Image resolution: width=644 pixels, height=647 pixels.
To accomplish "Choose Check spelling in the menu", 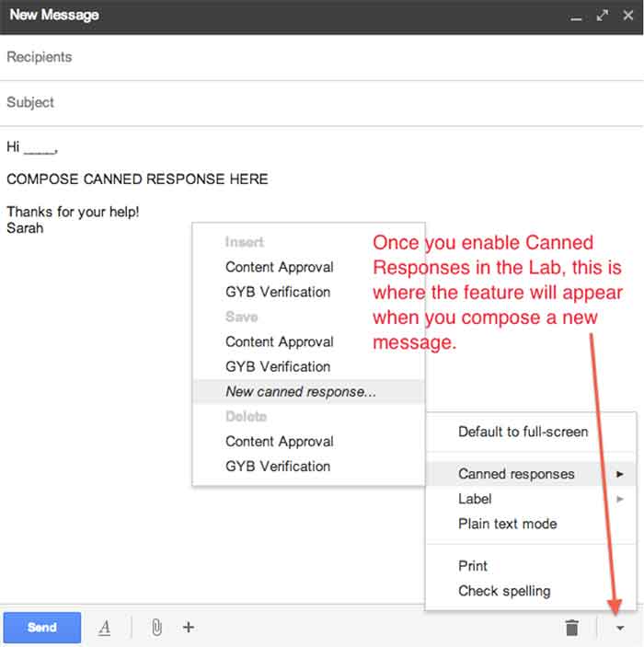I will (504, 591).
